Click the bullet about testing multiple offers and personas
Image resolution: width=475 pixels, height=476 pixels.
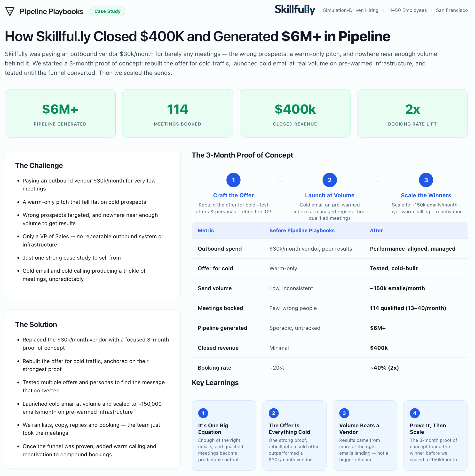click(94, 386)
